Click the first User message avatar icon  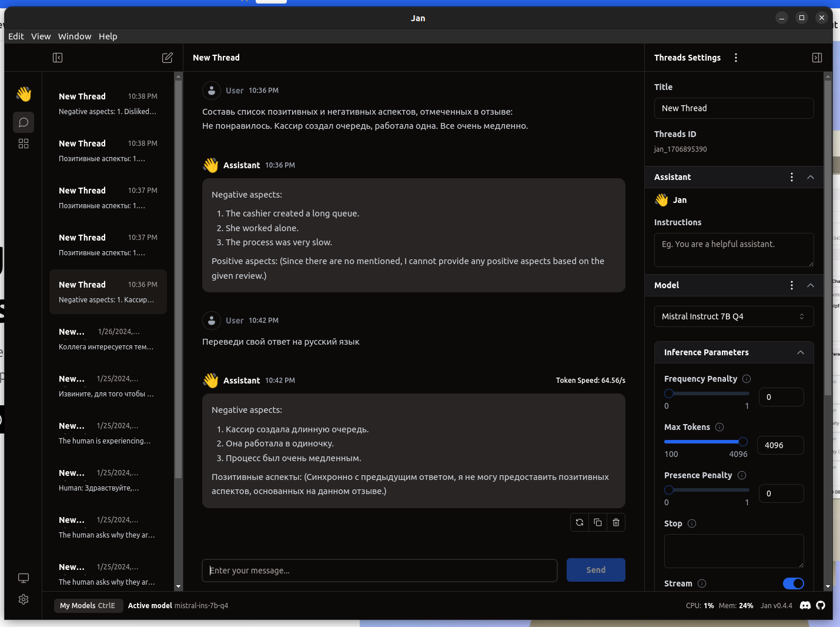pos(212,91)
